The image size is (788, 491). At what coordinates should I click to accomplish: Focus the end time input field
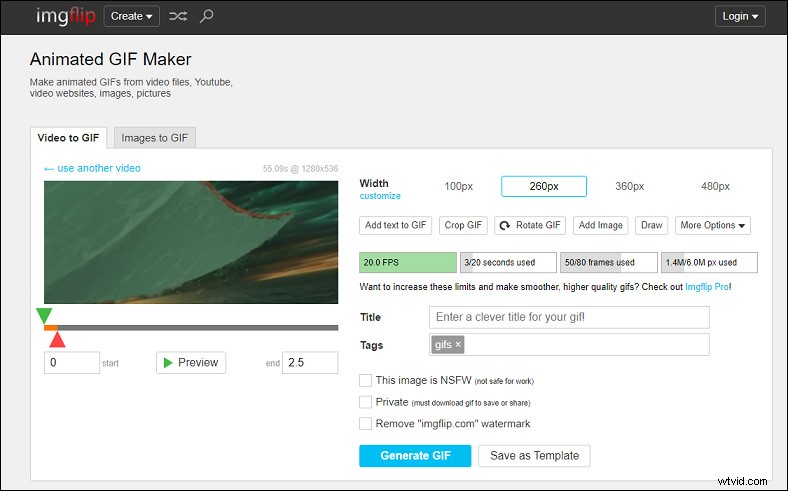click(310, 363)
